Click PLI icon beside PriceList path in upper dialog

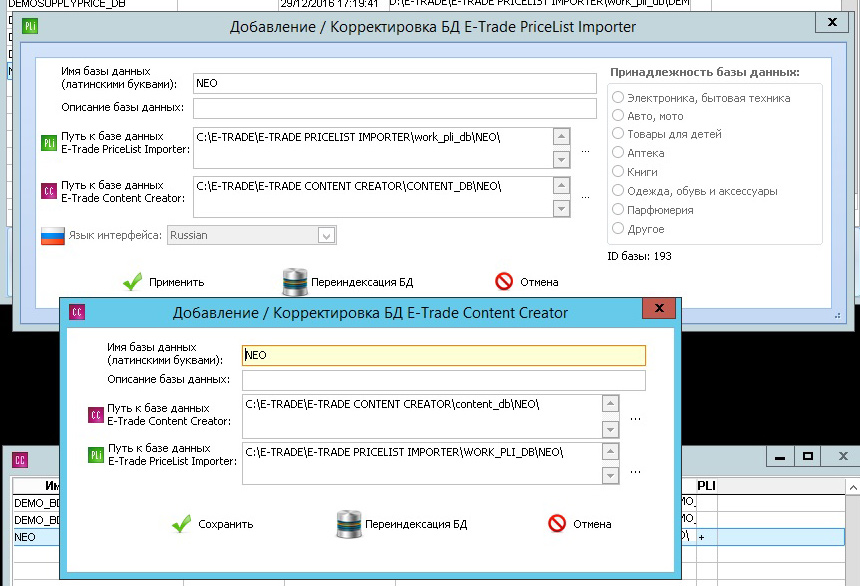coord(49,143)
